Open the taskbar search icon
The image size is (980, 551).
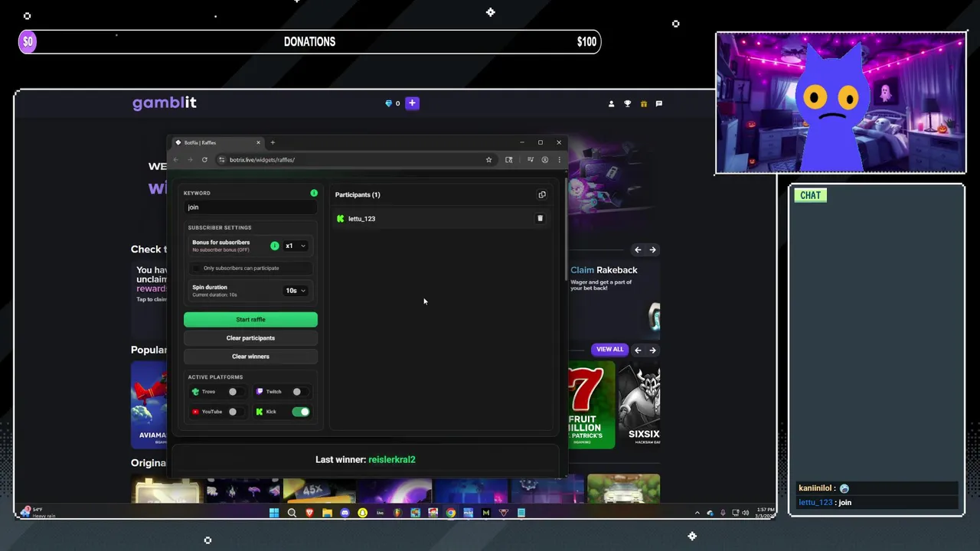pyautogui.click(x=292, y=513)
